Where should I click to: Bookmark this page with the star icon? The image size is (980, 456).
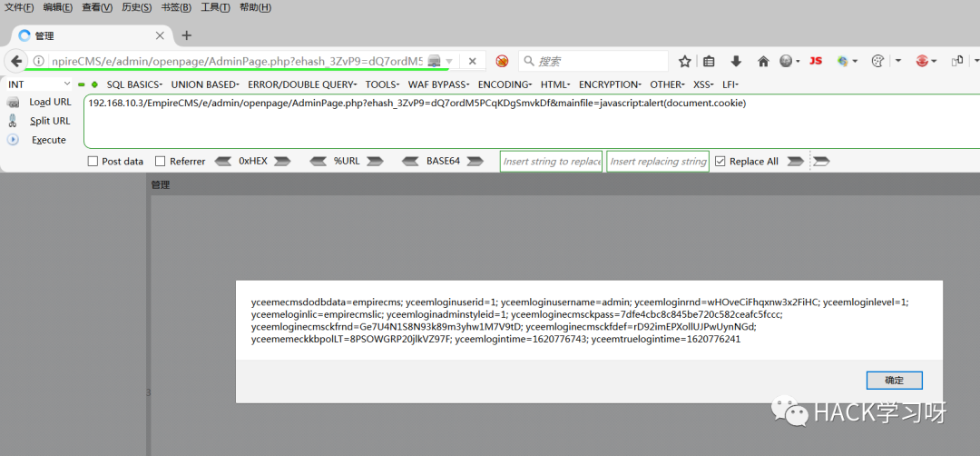pyautogui.click(x=685, y=61)
